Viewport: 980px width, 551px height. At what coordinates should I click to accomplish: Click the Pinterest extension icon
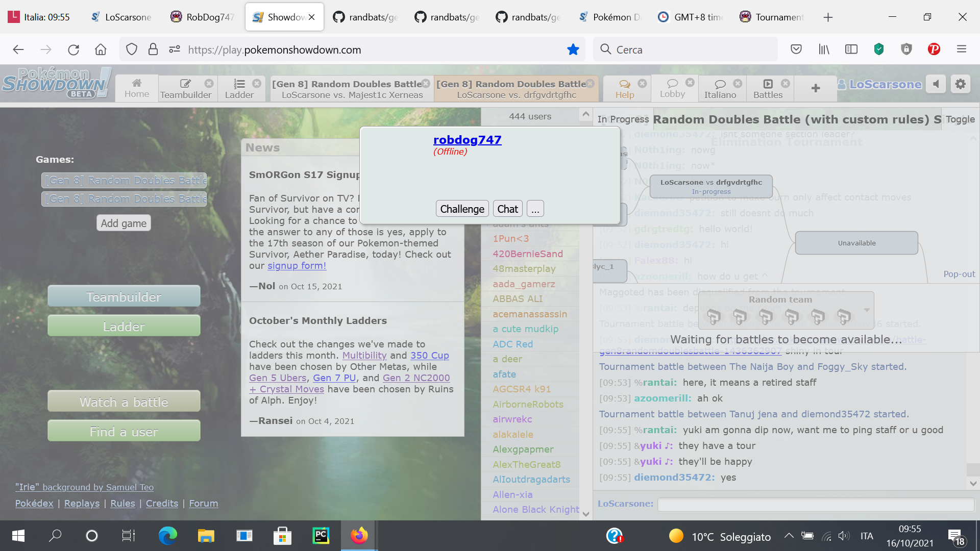click(934, 49)
